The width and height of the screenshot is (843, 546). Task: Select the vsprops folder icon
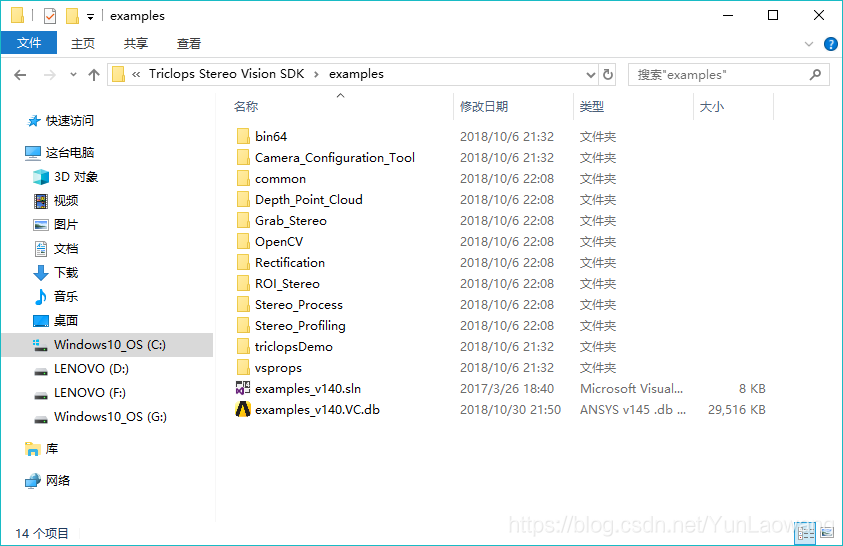pyautogui.click(x=243, y=367)
